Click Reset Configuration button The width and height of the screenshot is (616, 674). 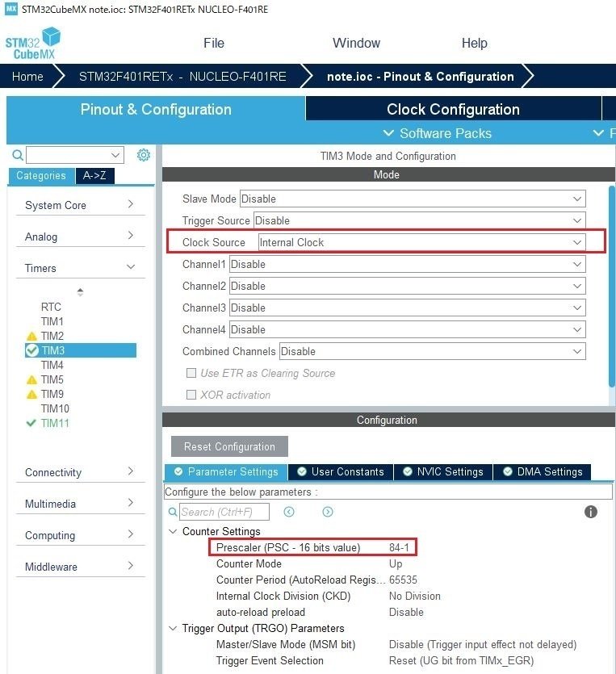229,446
